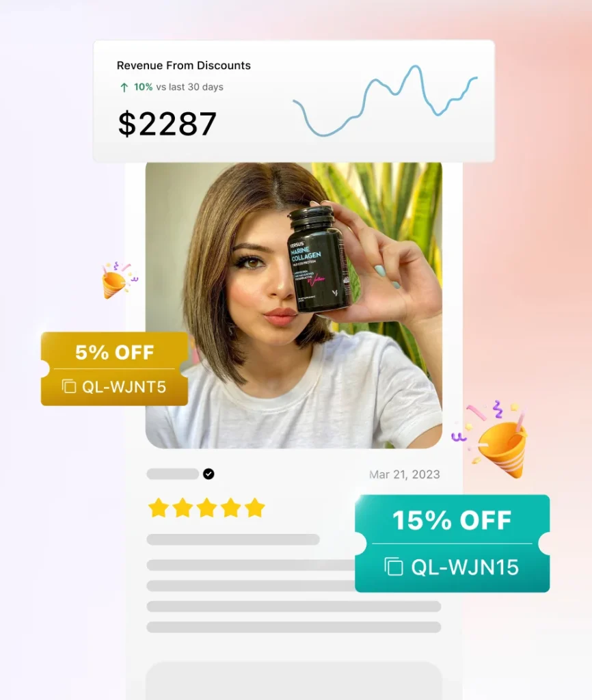Select the third rating star
592x700 pixels.
coord(206,508)
